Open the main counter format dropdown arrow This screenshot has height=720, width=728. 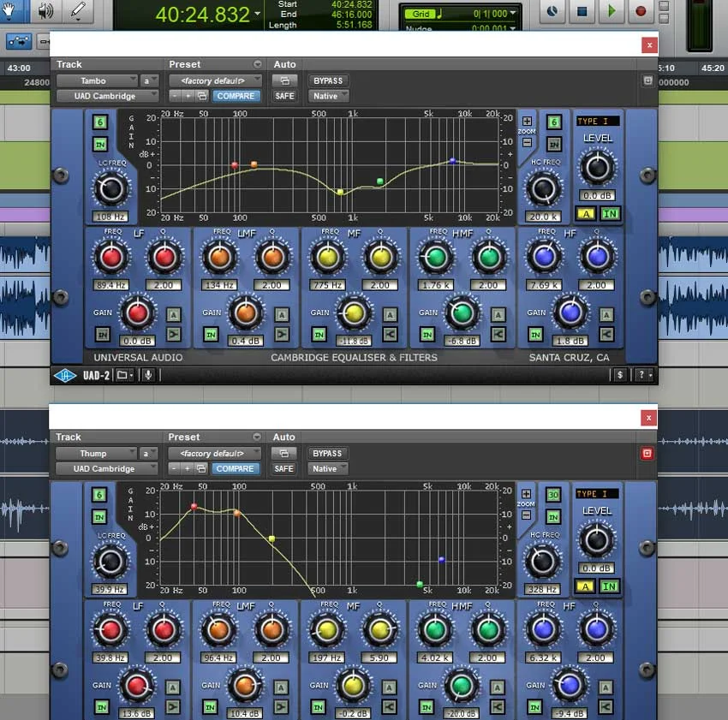pos(258,14)
